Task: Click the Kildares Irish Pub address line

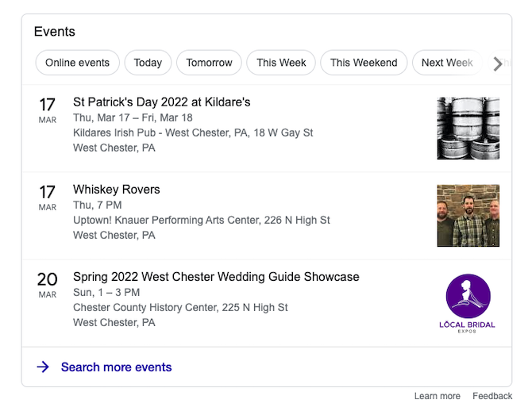Action: (x=193, y=133)
